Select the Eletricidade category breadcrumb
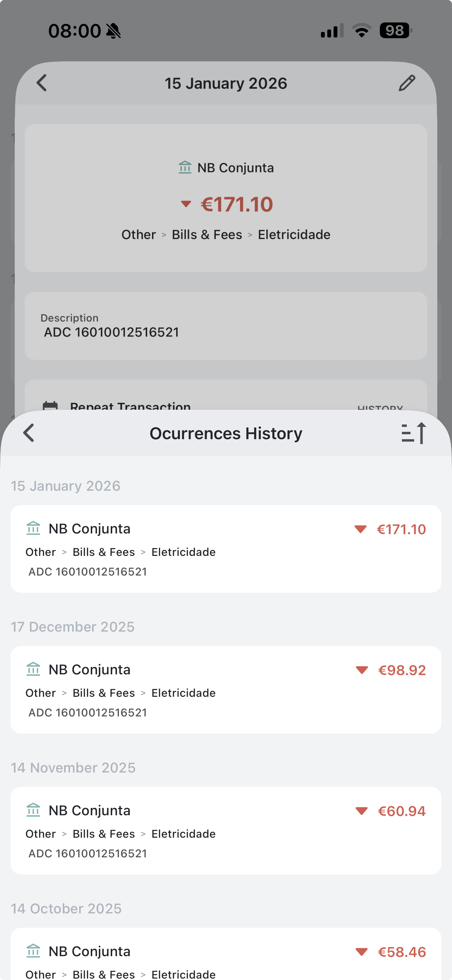452x980 pixels. pos(294,234)
